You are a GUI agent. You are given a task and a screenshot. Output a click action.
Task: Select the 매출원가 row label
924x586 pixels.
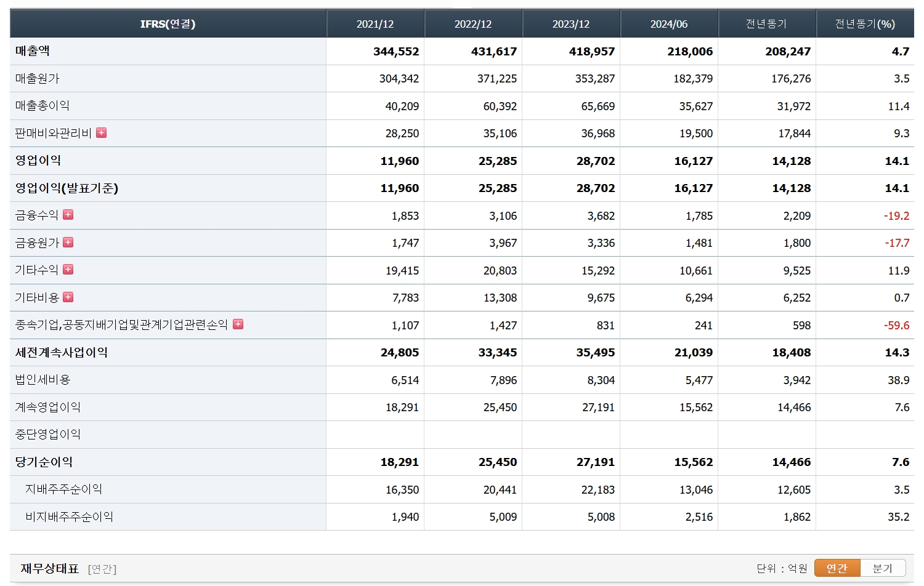click(x=38, y=78)
